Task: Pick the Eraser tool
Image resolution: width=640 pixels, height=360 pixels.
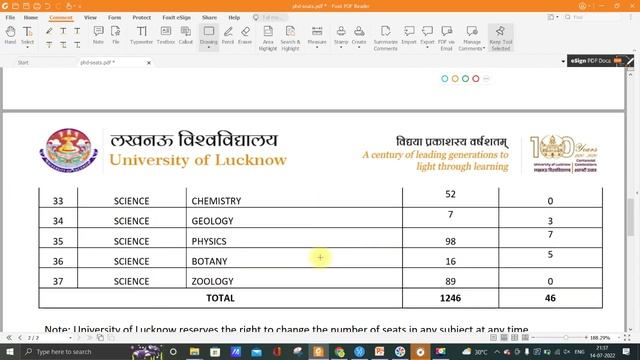Action: tap(245, 35)
